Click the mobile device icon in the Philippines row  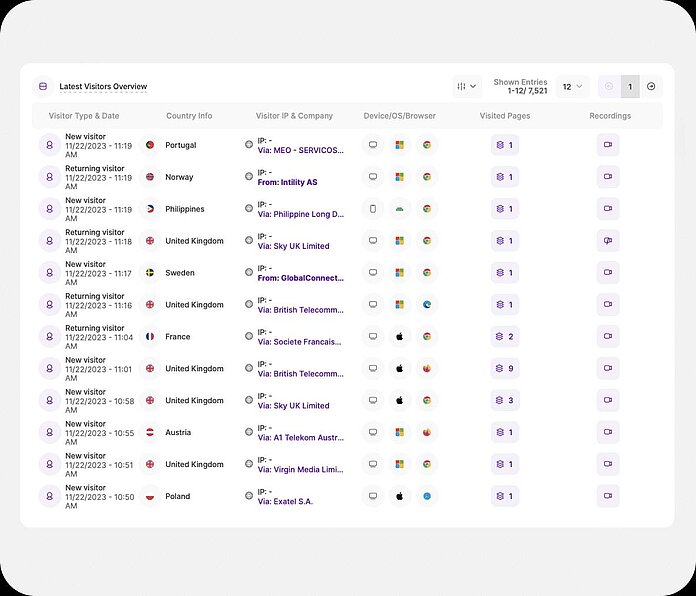tap(373, 209)
